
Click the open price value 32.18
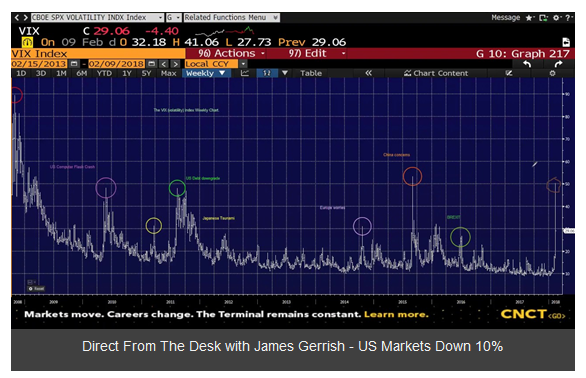[x=149, y=42]
